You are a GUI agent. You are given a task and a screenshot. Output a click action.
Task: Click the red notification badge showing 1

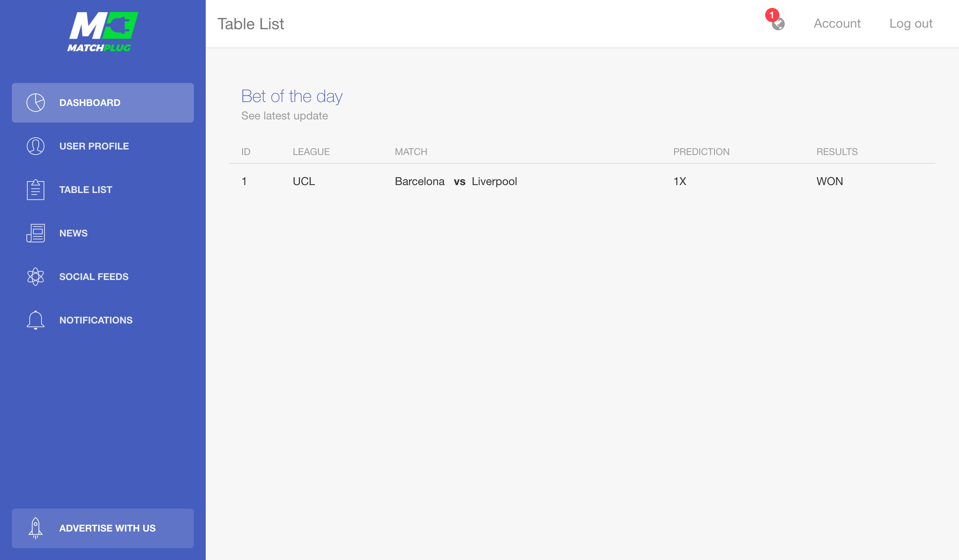click(x=772, y=15)
